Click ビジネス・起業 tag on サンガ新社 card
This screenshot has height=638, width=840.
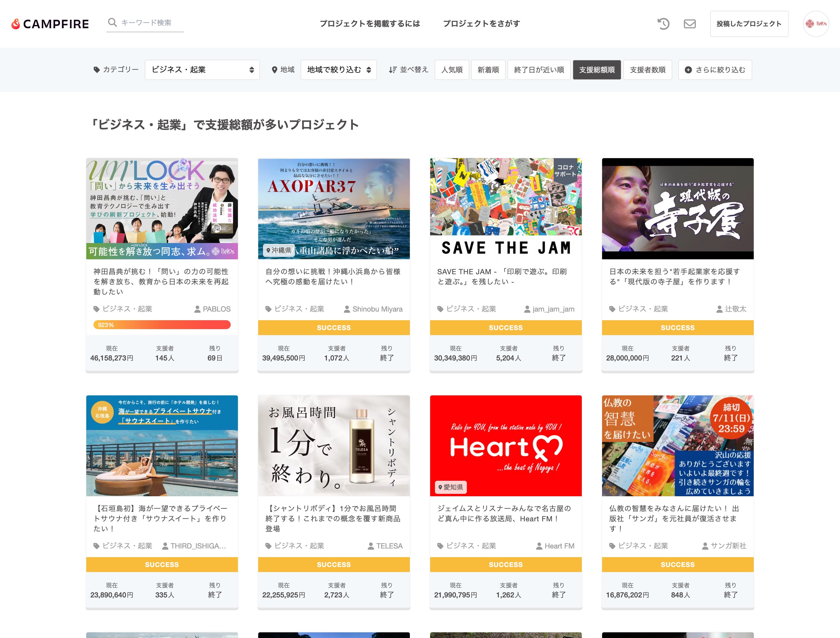639,546
